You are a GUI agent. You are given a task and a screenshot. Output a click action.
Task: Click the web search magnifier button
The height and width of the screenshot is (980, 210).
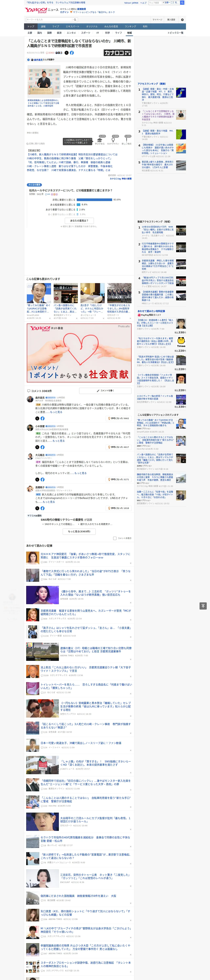pyautogui.click(x=182, y=3)
